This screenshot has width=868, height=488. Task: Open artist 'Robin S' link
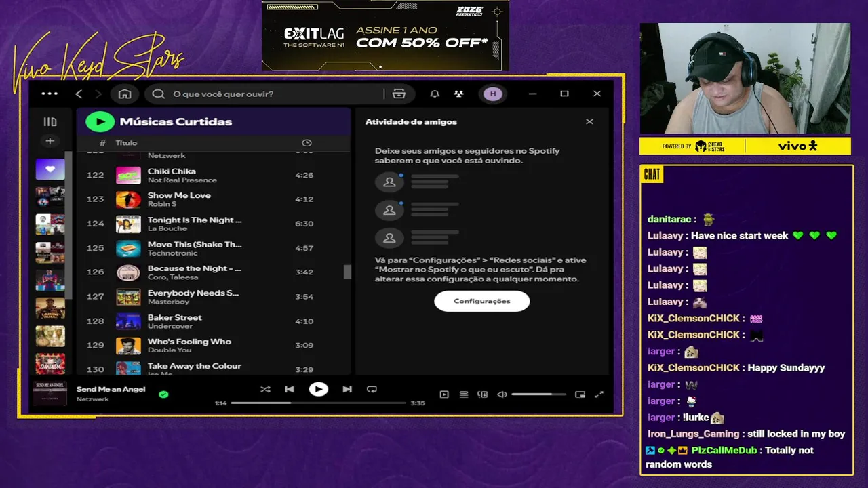coord(161,204)
